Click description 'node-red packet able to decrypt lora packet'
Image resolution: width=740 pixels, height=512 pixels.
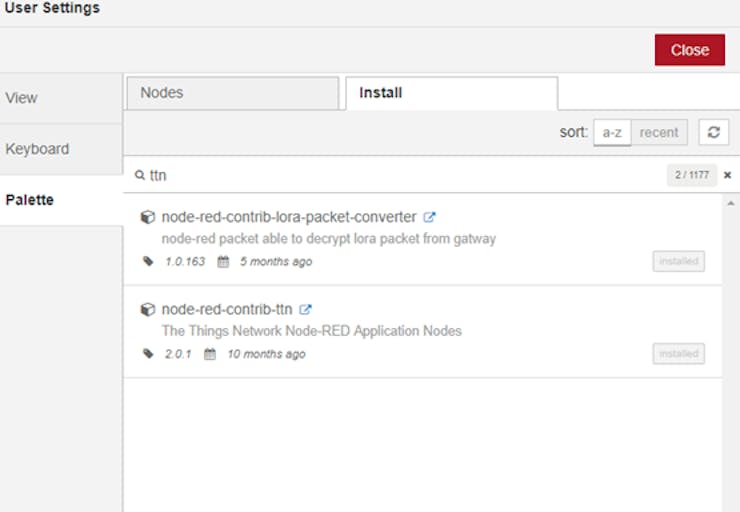[x=328, y=239]
